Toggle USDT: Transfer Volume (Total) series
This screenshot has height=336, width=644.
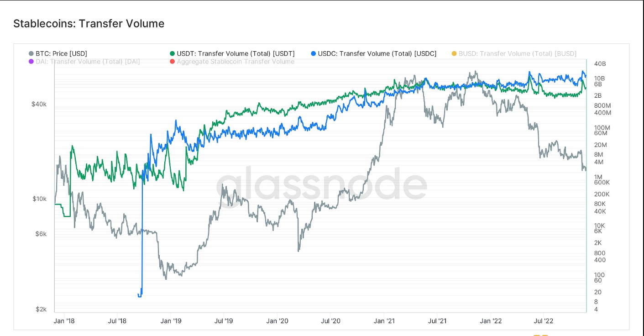click(236, 54)
